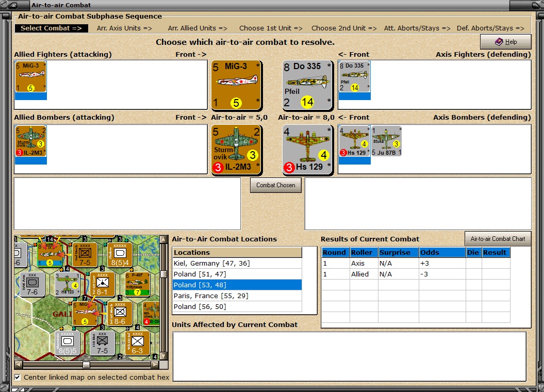Image resolution: width=544 pixels, height=392 pixels.
Task: Go to the Def. Aborts/Stays subphase step
Action: (490, 28)
